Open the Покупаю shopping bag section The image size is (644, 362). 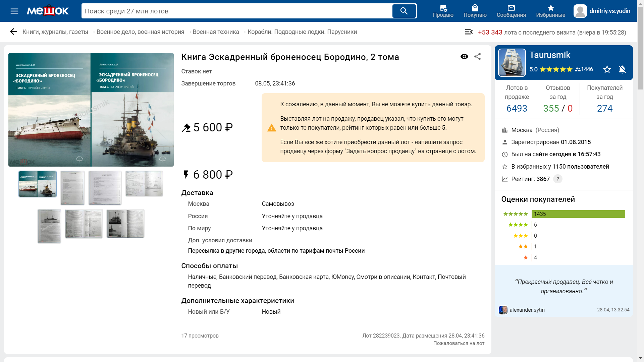(x=475, y=11)
